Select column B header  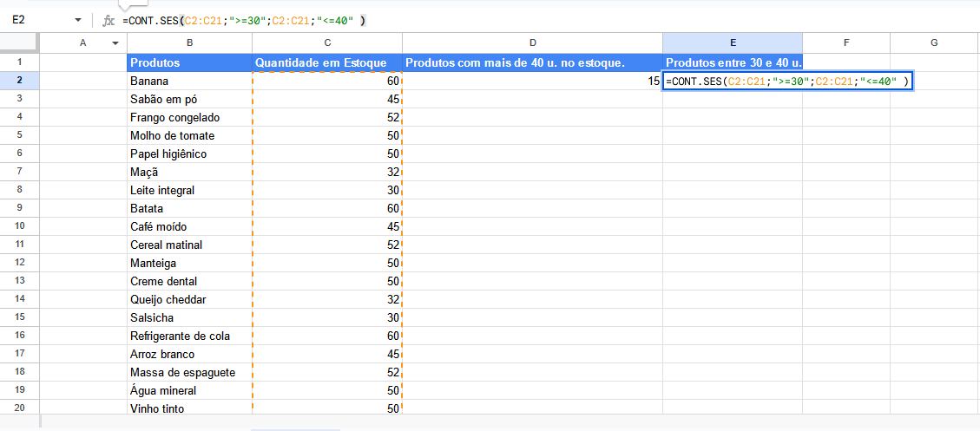pos(189,43)
